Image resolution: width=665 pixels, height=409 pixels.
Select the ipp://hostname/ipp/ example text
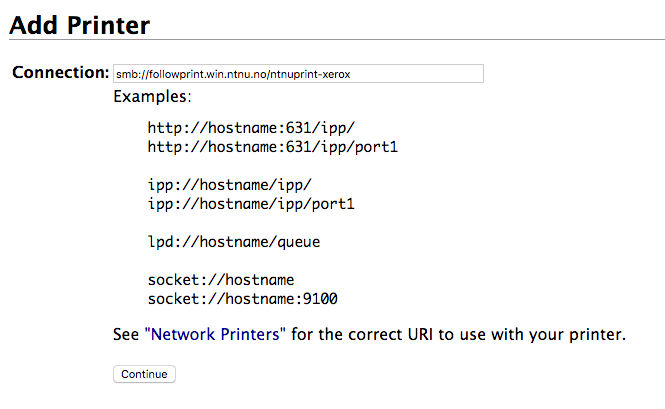pos(229,185)
